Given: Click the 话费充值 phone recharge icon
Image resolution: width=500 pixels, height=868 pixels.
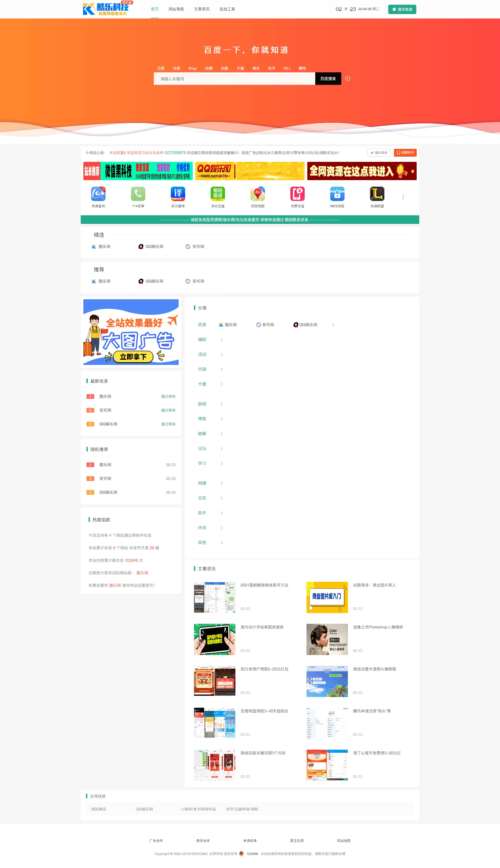Looking at the screenshot, I should click(297, 194).
